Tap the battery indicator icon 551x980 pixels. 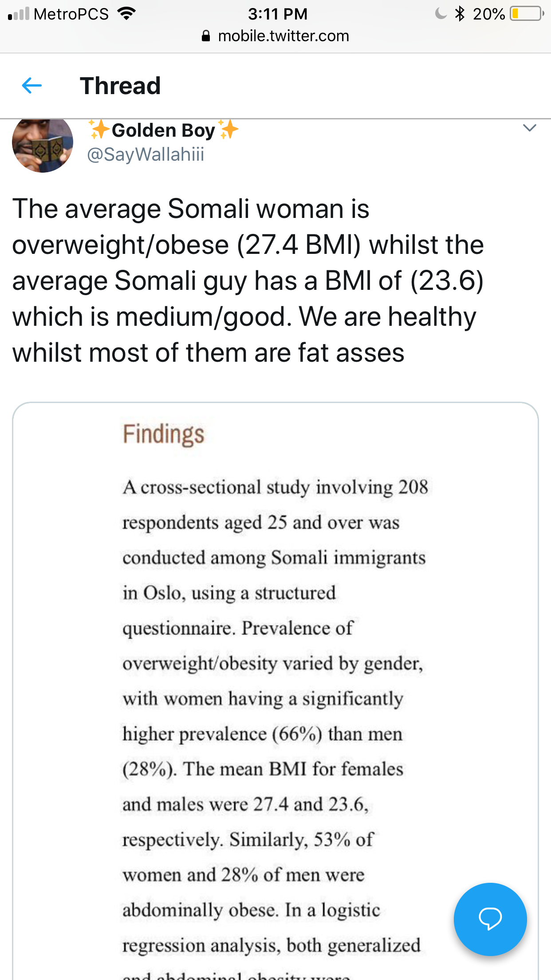pyautogui.click(x=527, y=14)
